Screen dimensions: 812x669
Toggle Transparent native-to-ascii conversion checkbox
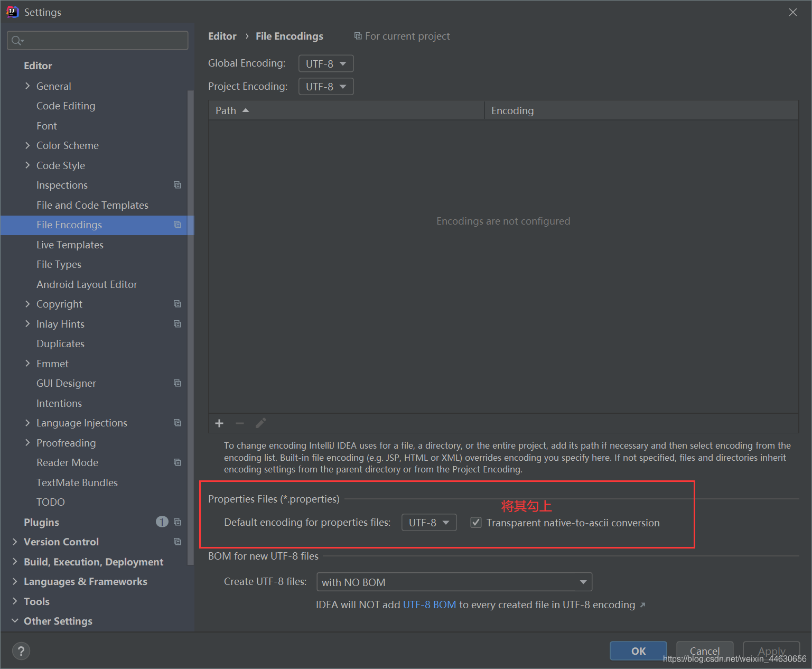(x=476, y=523)
